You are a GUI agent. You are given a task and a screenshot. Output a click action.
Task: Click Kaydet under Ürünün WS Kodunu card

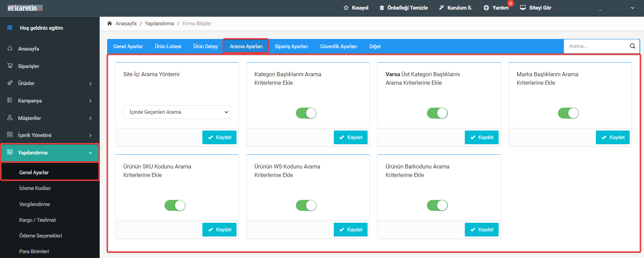pos(350,230)
